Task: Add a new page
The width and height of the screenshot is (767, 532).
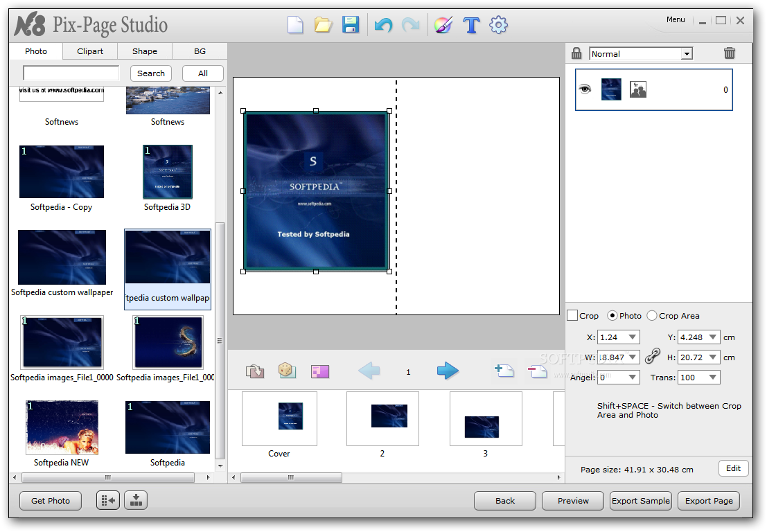Action: coord(504,371)
